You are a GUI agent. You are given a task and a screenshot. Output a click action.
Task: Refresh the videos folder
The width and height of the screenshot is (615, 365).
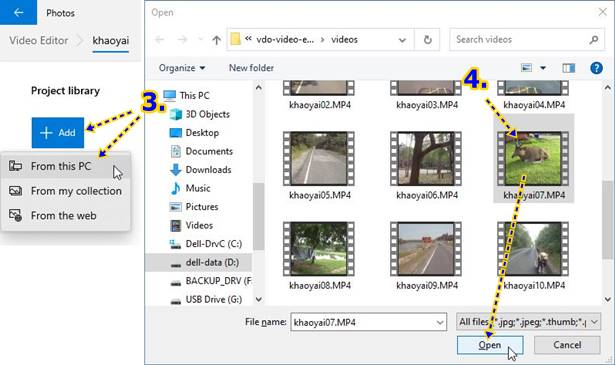(x=428, y=40)
